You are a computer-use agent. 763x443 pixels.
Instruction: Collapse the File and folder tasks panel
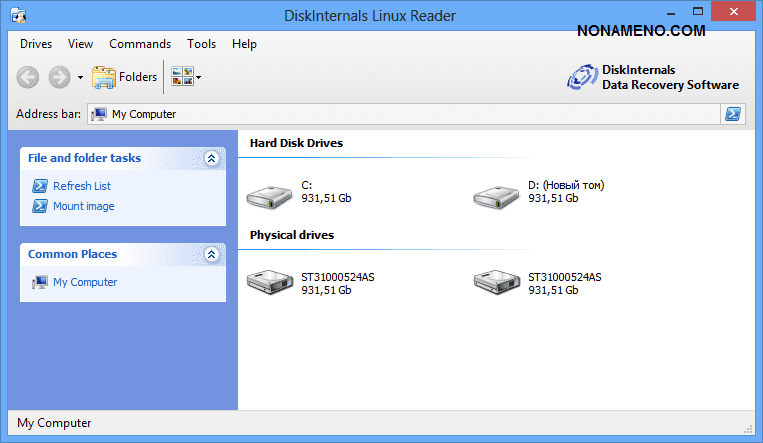tap(211, 158)
